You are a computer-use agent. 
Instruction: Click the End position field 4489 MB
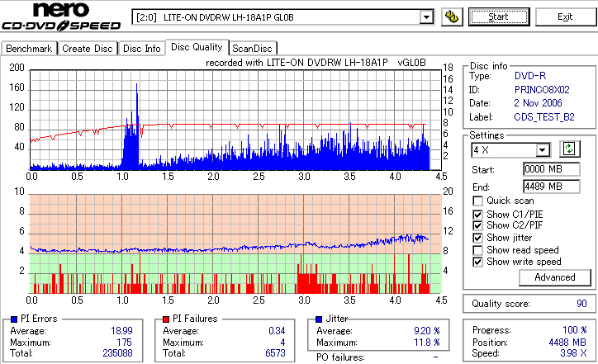[x=552, y=187]
